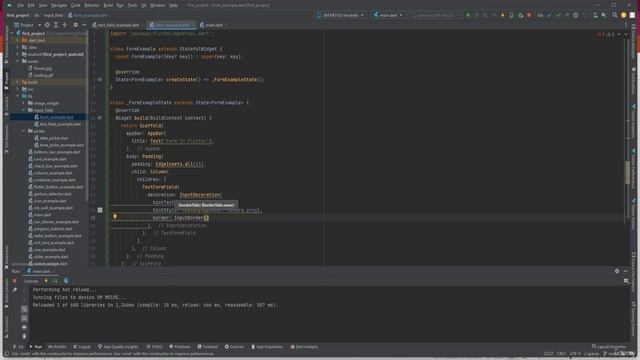Open the Logcat tool window
The width and height of the screenshot is (640, 360).
(82, 347)
